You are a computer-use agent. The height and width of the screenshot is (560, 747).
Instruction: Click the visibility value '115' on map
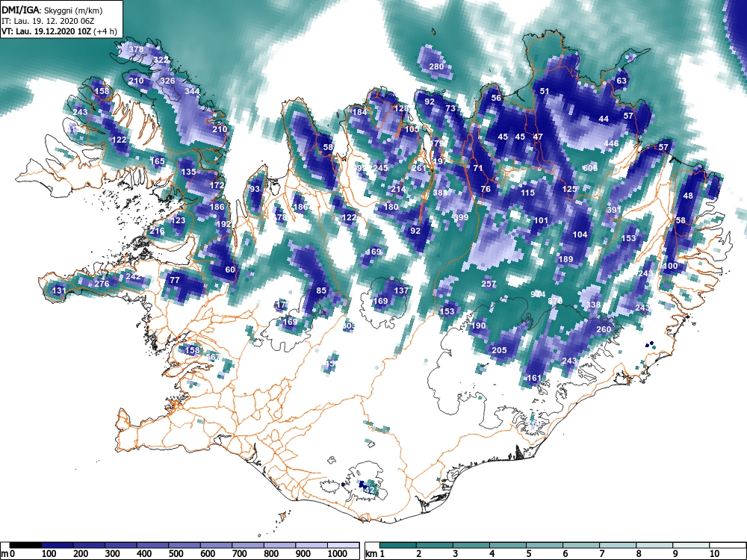click(x=527, y=193)
